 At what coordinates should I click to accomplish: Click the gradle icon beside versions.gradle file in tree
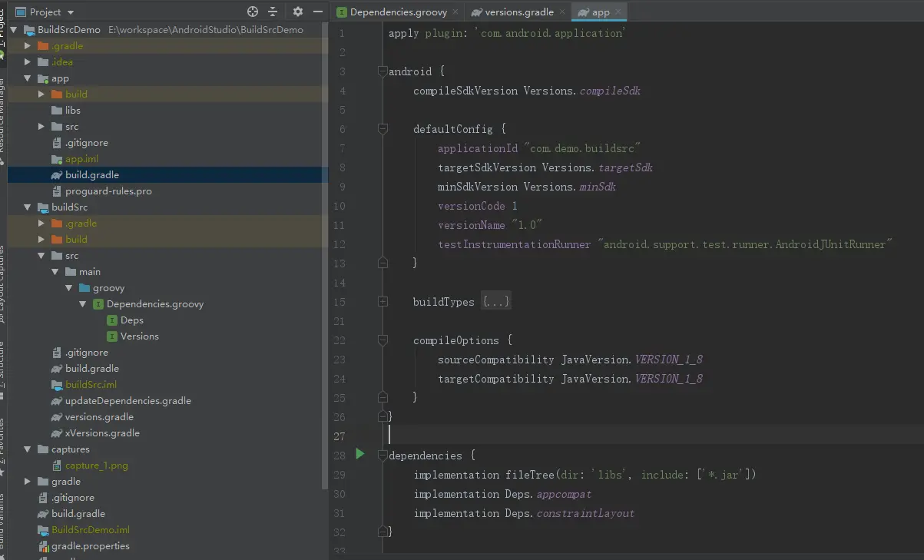[x=57, y=417]
